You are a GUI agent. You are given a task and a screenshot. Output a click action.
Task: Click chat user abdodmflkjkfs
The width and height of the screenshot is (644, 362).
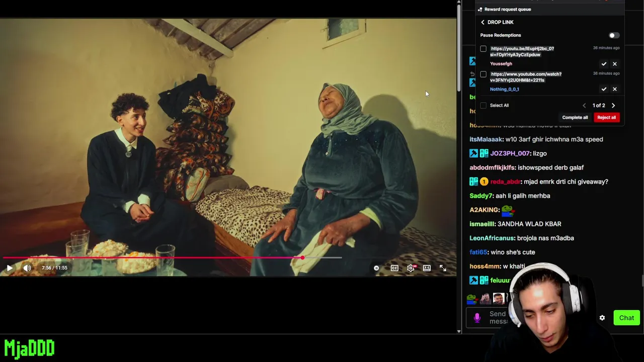[492, 167]
